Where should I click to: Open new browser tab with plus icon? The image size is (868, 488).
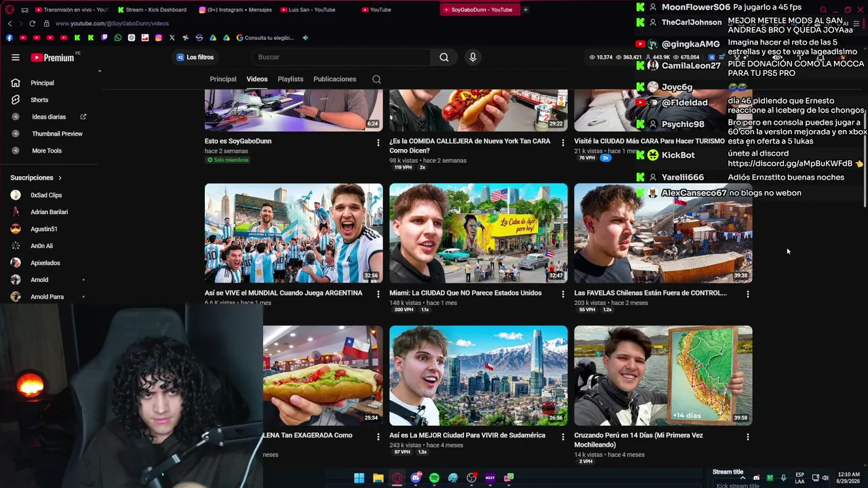526,9
